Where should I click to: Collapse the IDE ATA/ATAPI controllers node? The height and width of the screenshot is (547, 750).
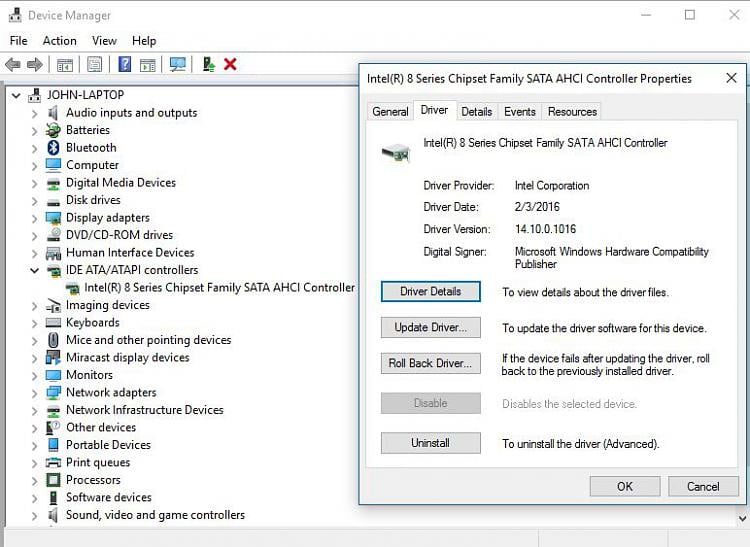34,271
